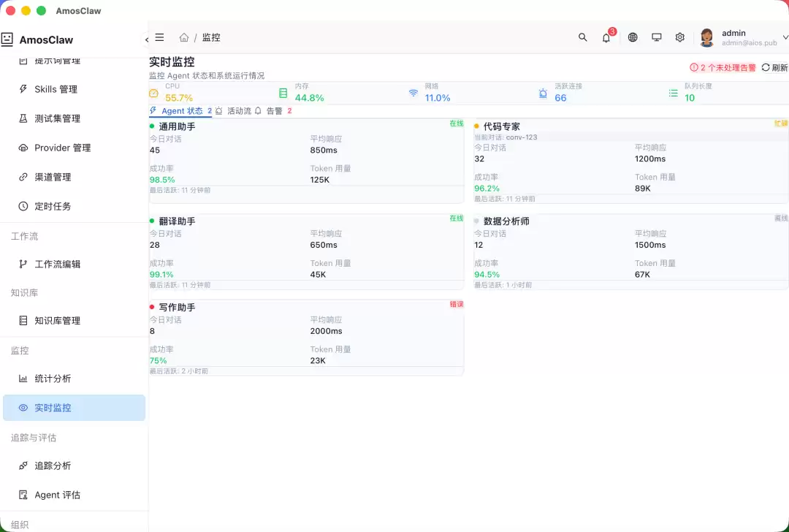Open the 写作助手 agent card
The image size is (789, 532).
[306, 338]
